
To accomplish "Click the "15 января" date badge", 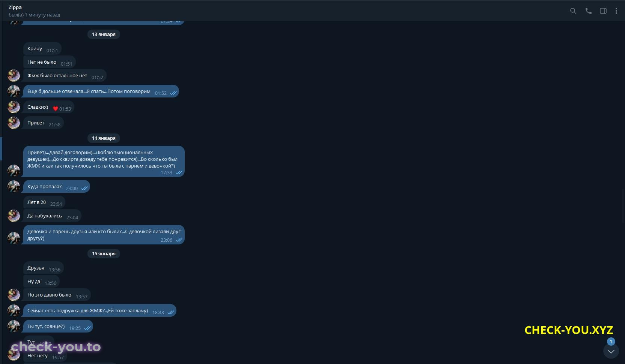I will point(104,253).
